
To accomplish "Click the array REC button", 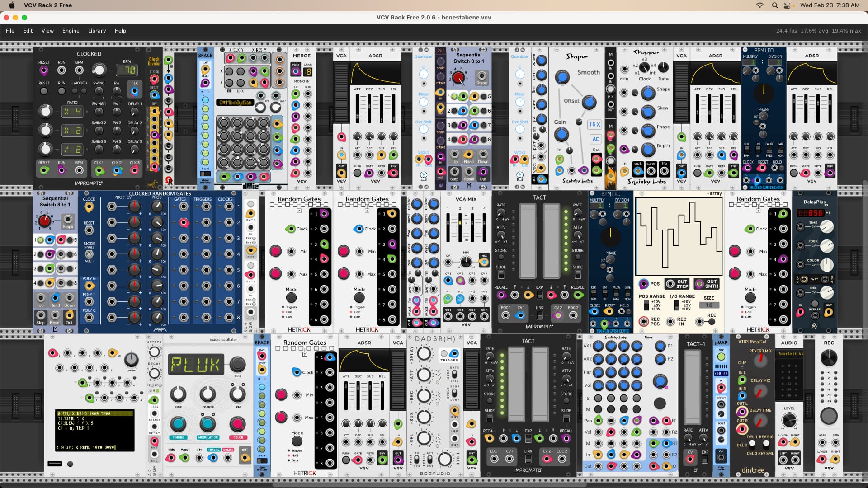I will (712, 322).
